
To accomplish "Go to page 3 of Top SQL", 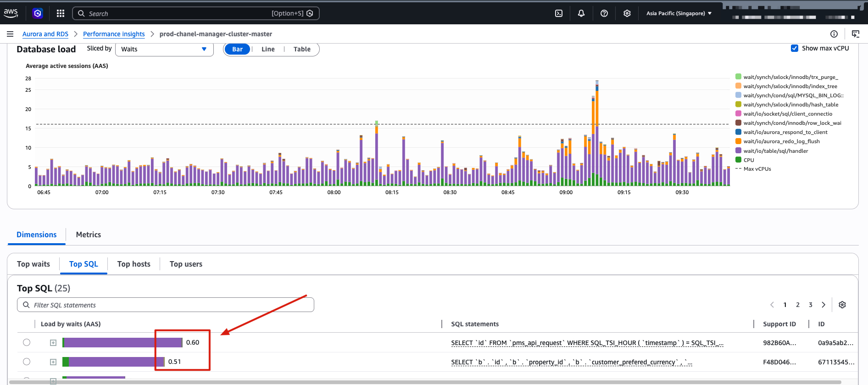I will pos(811,305).
